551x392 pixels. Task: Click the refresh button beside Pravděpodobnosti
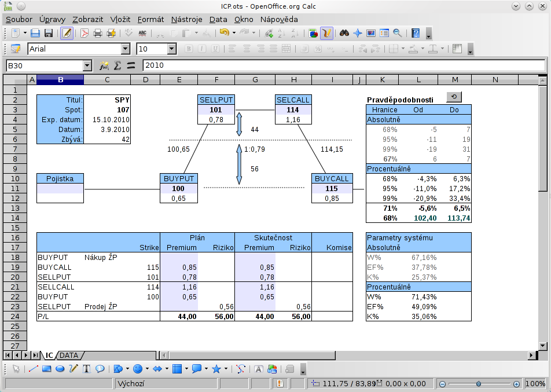pos(454,97)
